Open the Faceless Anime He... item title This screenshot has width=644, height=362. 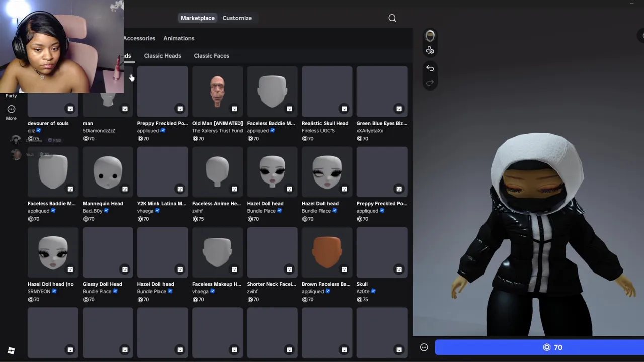coord(216,204)
